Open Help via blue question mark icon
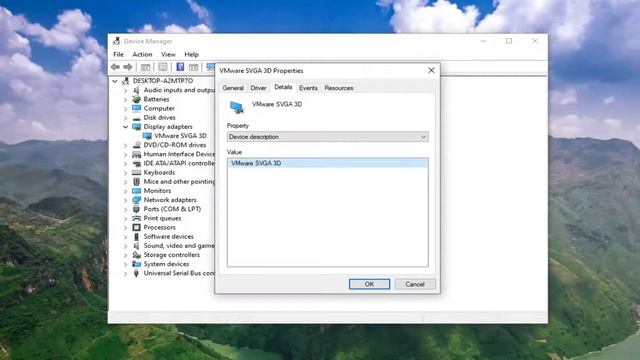This screenshot has height=360, width=640. [180, 67]
